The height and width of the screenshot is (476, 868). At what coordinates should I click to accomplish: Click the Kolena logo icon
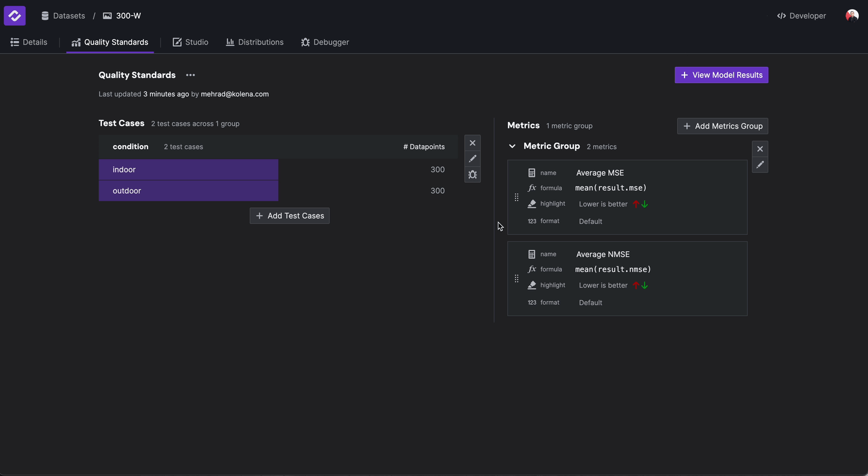coord(14,16)
